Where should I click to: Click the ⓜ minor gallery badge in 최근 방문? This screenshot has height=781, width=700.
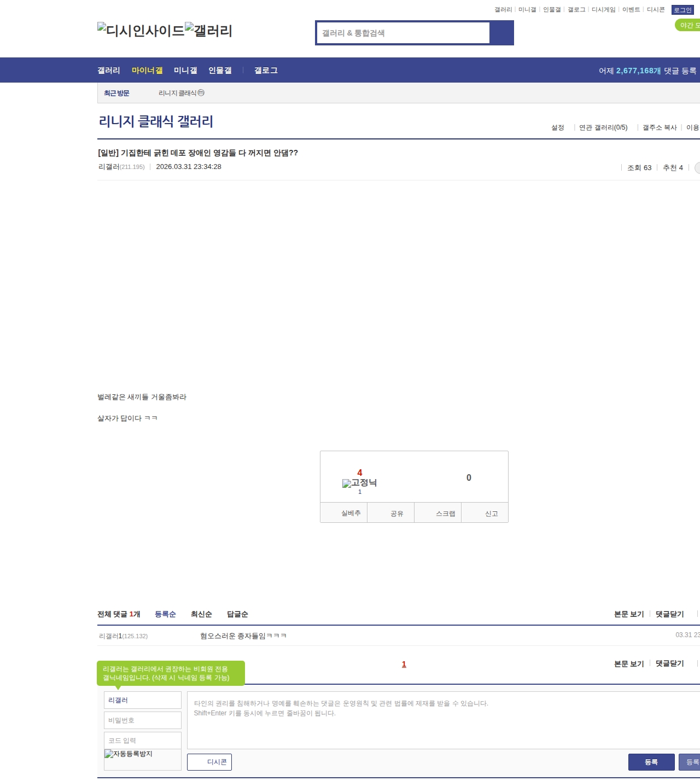point(201,93)
